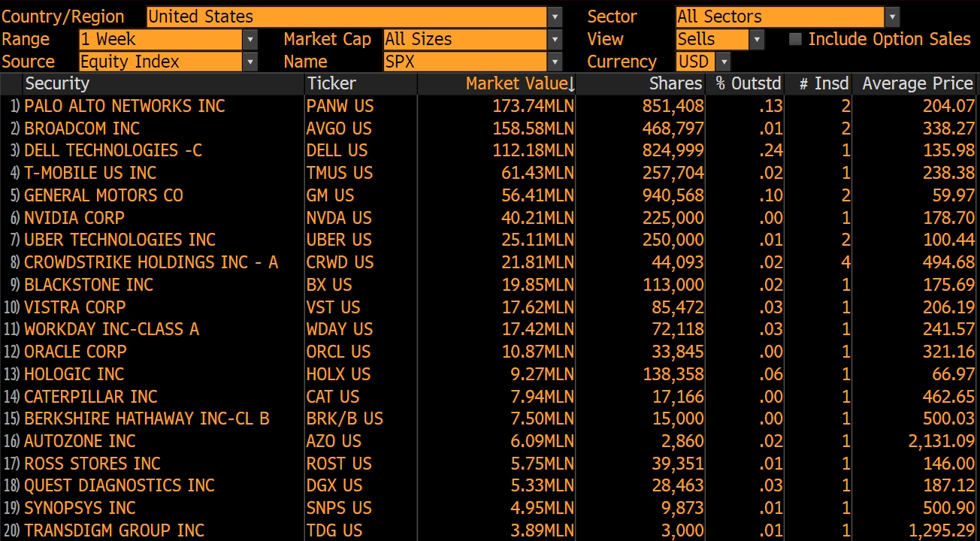
Task: Select the 321.16 average price cell
Action: (x=948, y=352)
